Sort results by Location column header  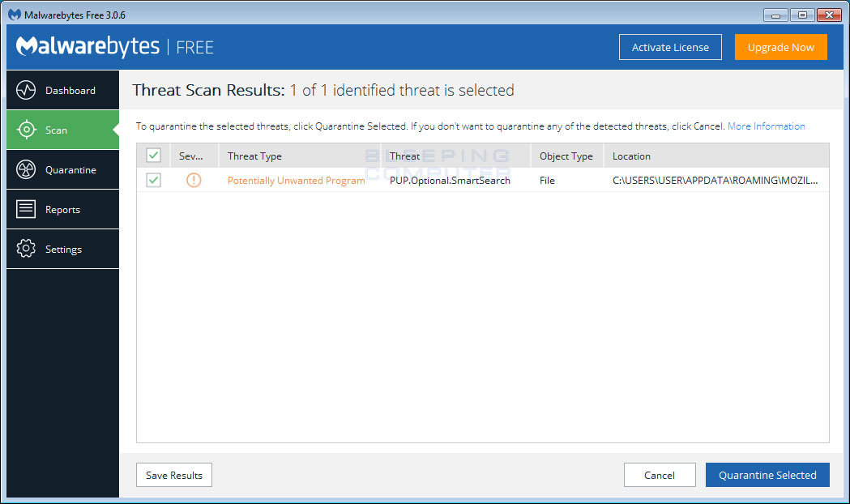(631, 156)
